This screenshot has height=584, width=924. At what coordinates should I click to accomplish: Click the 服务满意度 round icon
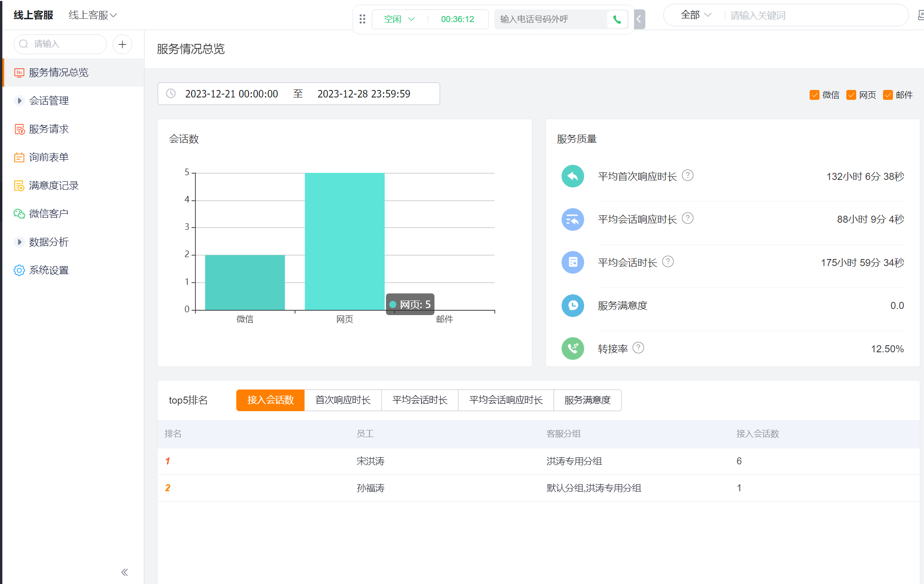573,306
